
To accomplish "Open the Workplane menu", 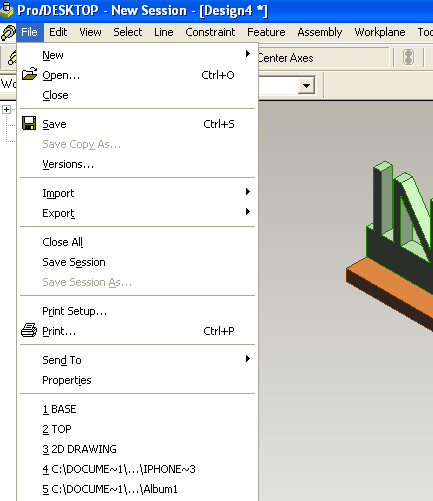I will (x=380, y=32).
